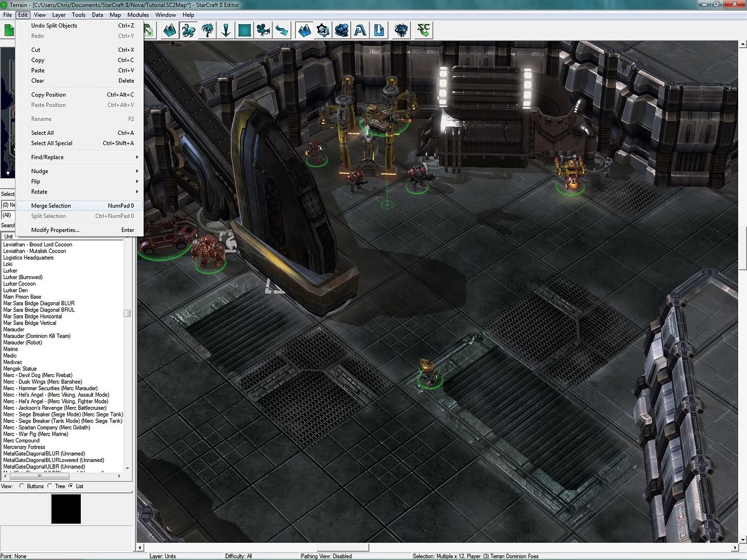Select the Tree view radio button
This screenshot has width=747, height=560.
(50, 486)
